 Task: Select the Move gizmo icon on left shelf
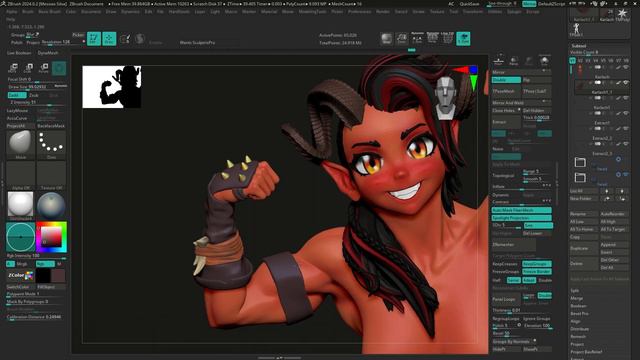pyautogui.click(x=13, y=68)
